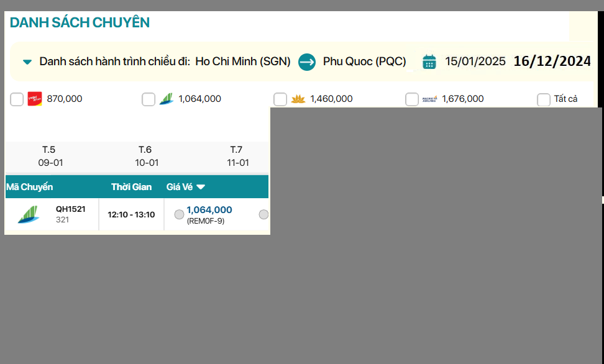
Task: Check the 'Tất cả' all-airlines checkbox
Action: coord(544,99)
